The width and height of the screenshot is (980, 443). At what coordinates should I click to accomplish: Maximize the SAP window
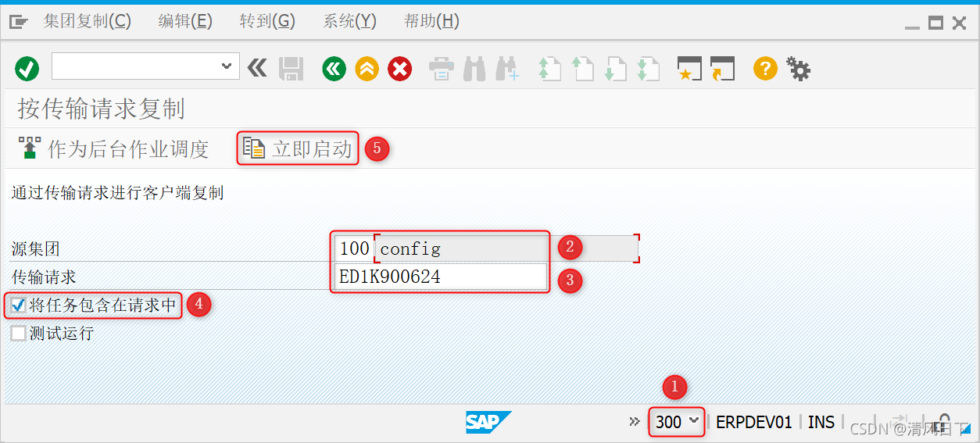tap(935, 23)
